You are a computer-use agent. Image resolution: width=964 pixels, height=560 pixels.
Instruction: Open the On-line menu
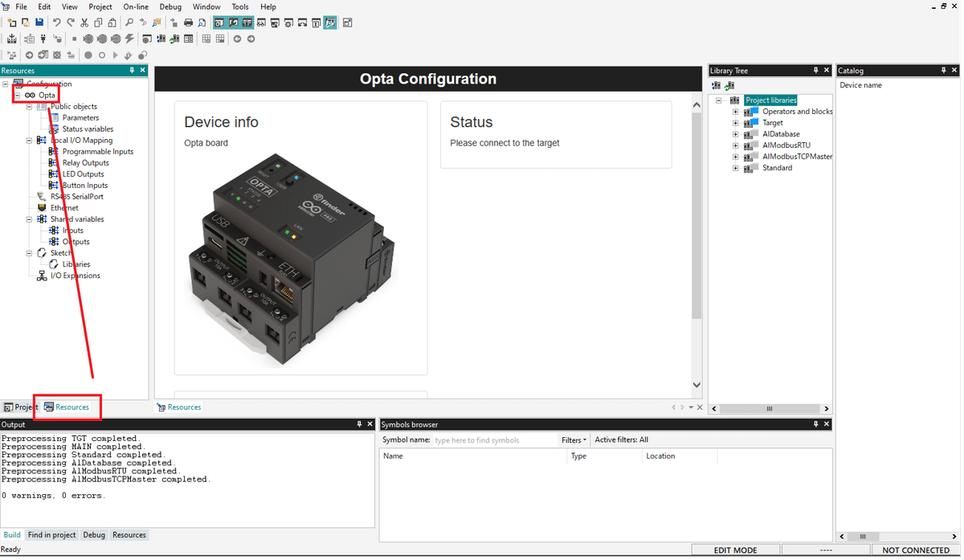(136, 6)
